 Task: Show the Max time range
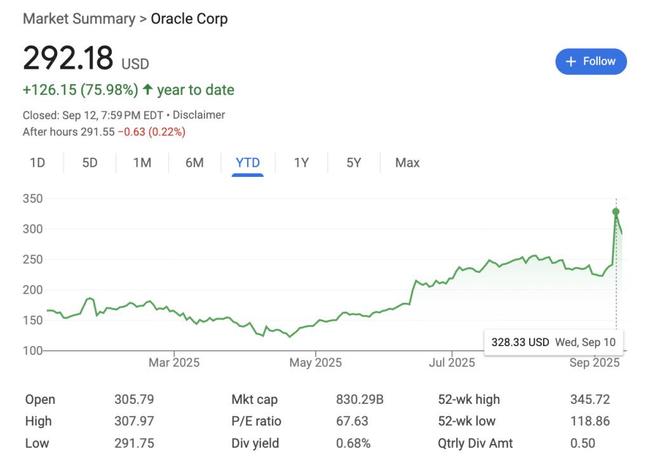(407, 162)
